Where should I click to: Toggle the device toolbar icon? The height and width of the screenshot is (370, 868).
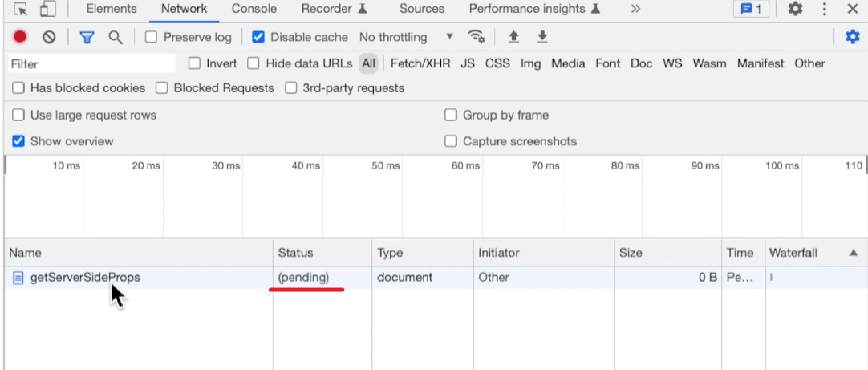tap(47, 10)
